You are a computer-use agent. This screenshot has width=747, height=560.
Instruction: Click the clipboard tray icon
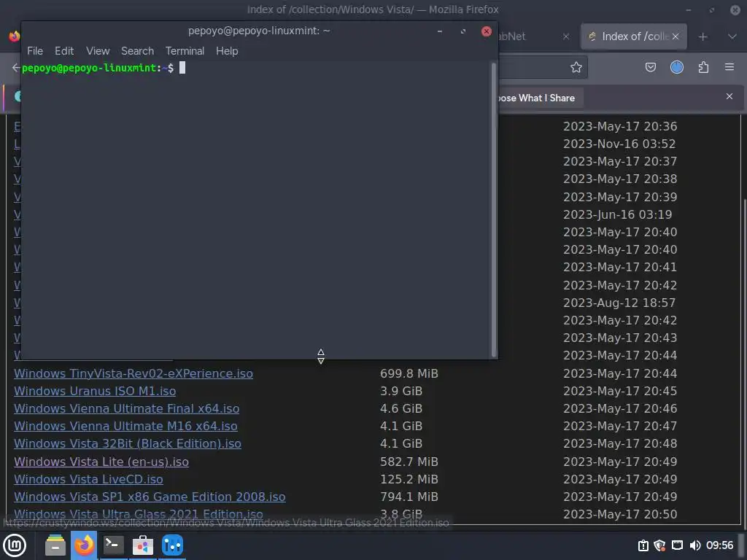coord(643,545)
